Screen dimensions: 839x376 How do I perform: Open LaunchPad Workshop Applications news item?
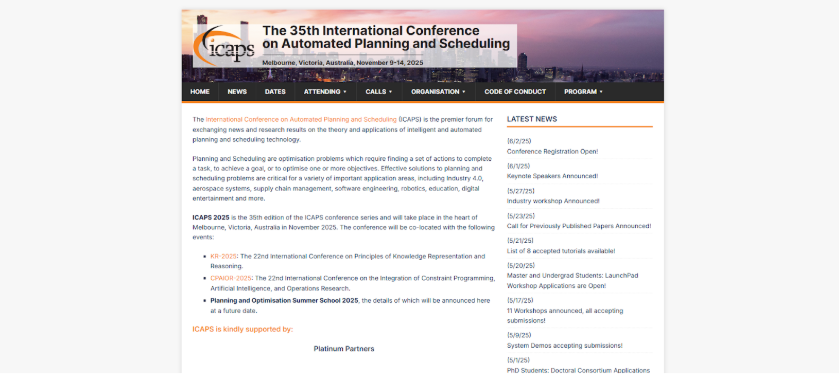(x=573, y=281)
